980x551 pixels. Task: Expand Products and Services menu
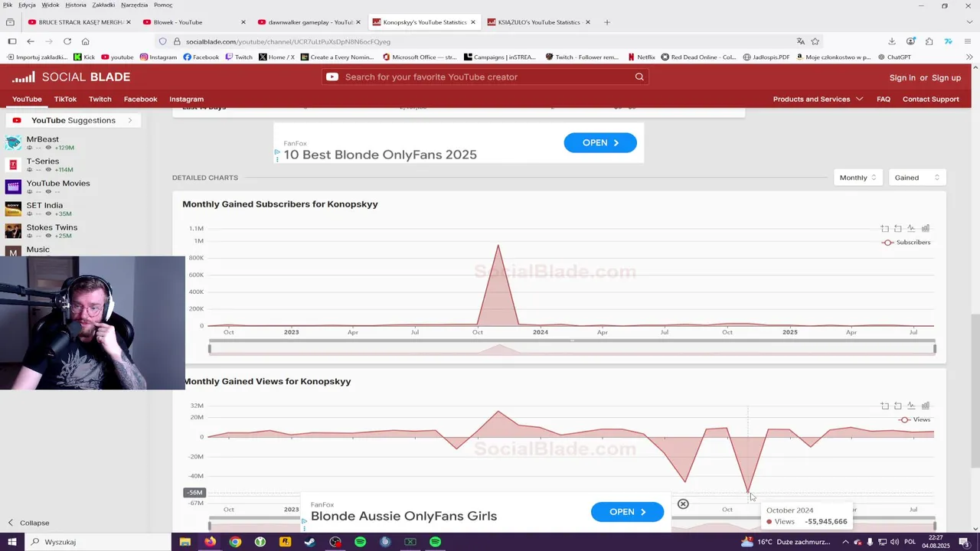(x=818, y=99)
